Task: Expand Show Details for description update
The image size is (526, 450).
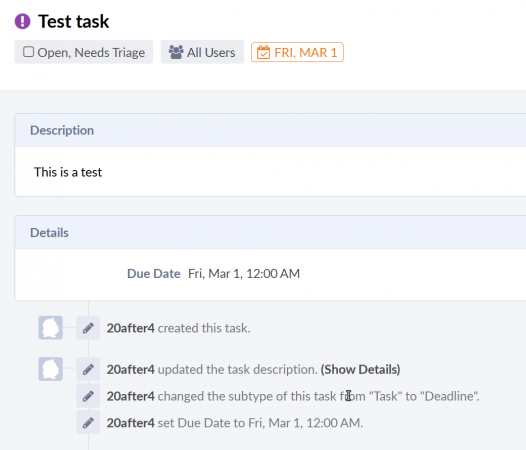Action: click(x=360, y=369)
